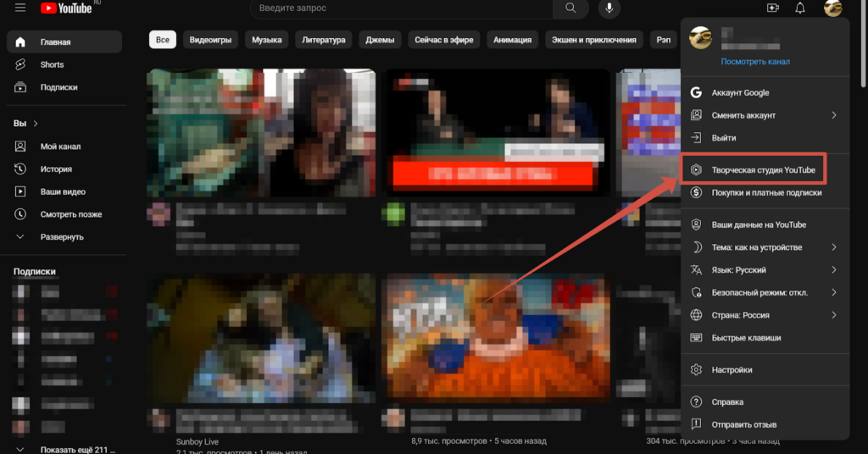Select the Музыка chip

(267, 40)
